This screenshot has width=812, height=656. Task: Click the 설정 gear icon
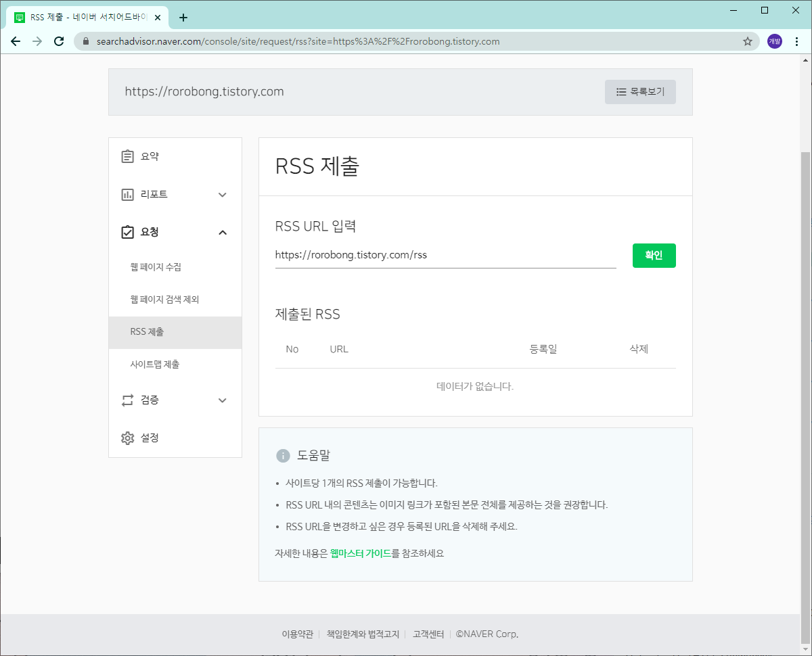127,438
